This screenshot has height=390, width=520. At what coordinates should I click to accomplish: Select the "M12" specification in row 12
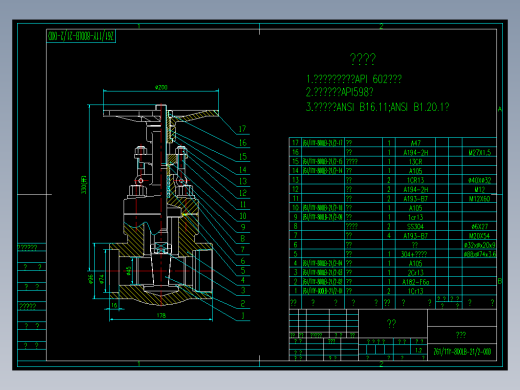pyautogui.click(x=480, y=189)
